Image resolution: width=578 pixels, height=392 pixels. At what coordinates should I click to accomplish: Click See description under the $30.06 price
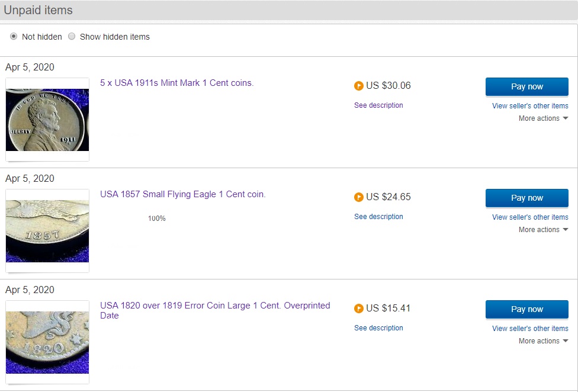[378, 105]
